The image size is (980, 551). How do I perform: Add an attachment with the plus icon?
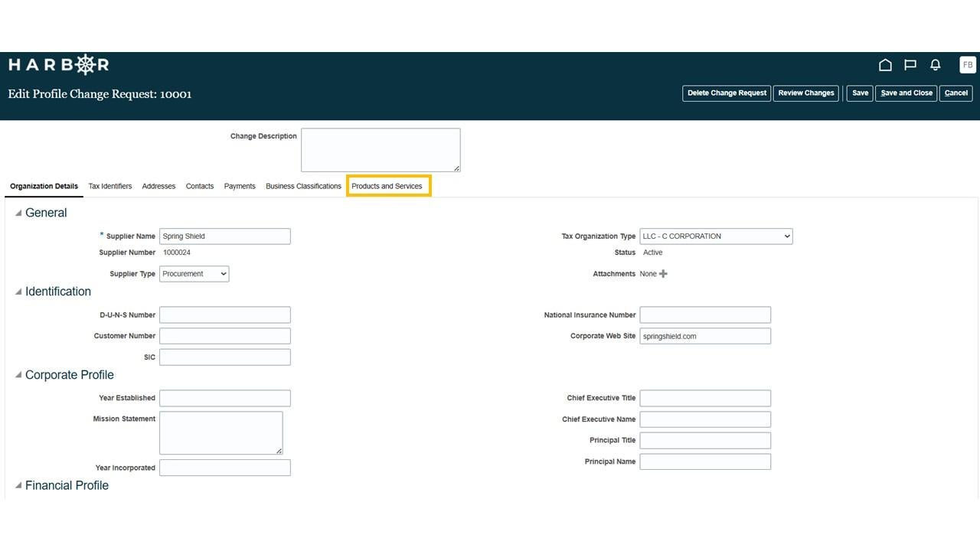663,274
